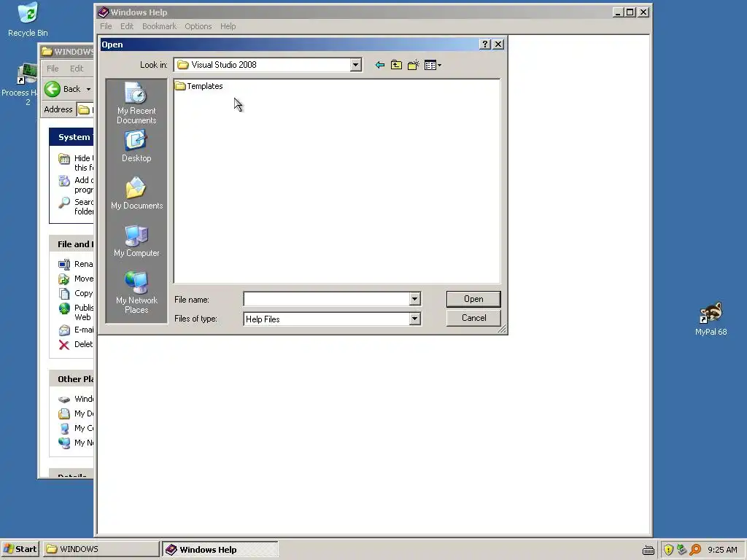Click Windows Help taskbar button
The height and width of the screenshot is (560, 747).
tap(220, 549)
